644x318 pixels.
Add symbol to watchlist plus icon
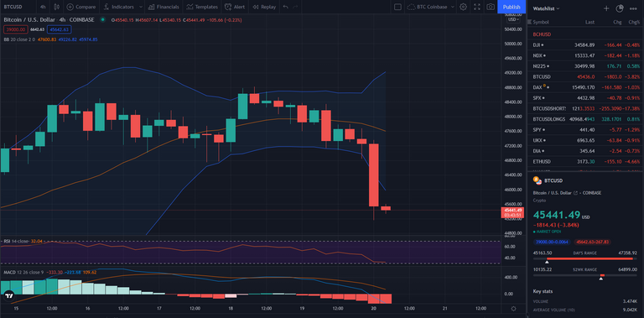(606, 8)
